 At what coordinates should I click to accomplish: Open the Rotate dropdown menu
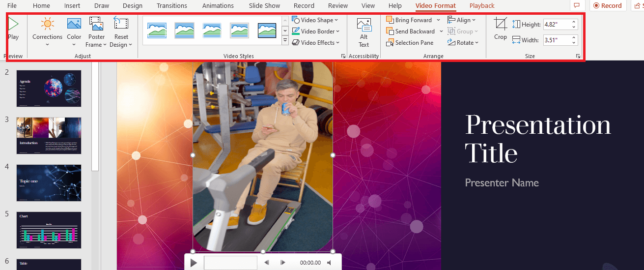tap(461, 43)
